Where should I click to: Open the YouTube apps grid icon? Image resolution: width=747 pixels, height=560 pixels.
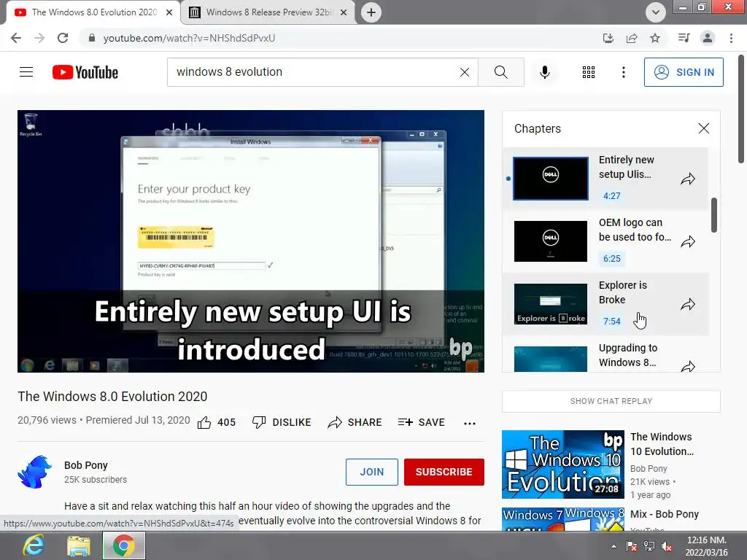point(589,72)
